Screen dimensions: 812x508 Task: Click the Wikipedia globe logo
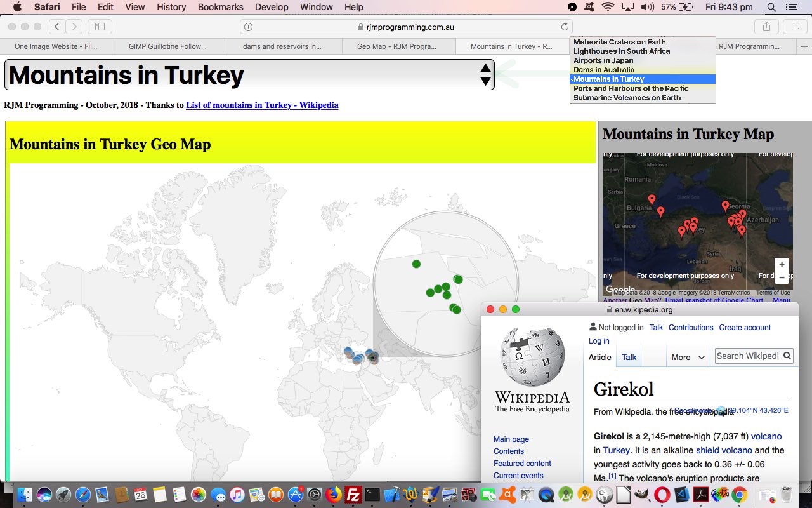click(x=532, y=356)
